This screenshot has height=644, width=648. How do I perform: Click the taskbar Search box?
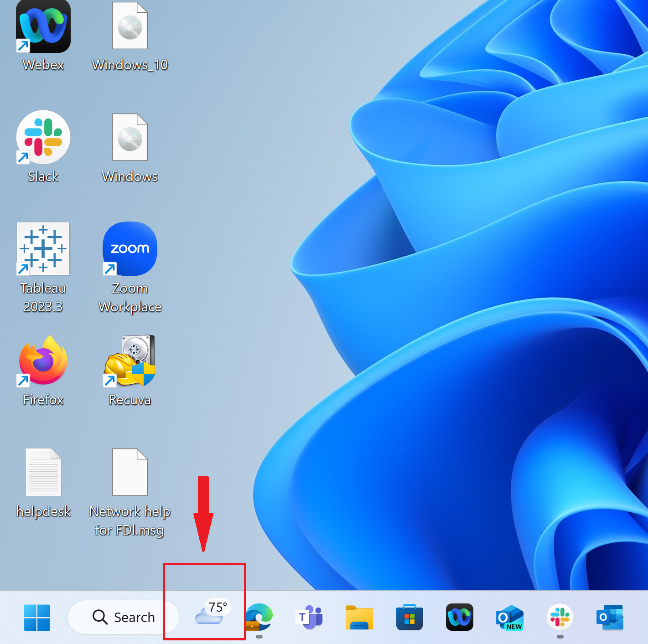pos(124,618)
